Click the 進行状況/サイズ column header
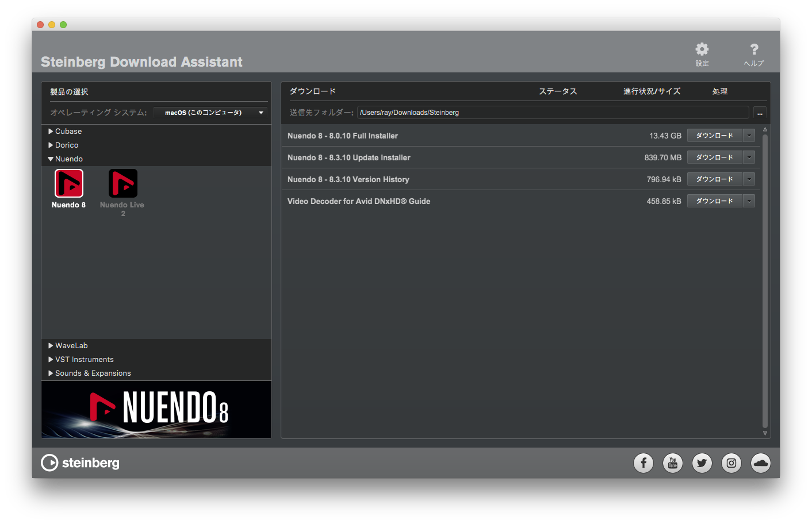The width and height of the screenshot is (812, 524). pos(652,91)
